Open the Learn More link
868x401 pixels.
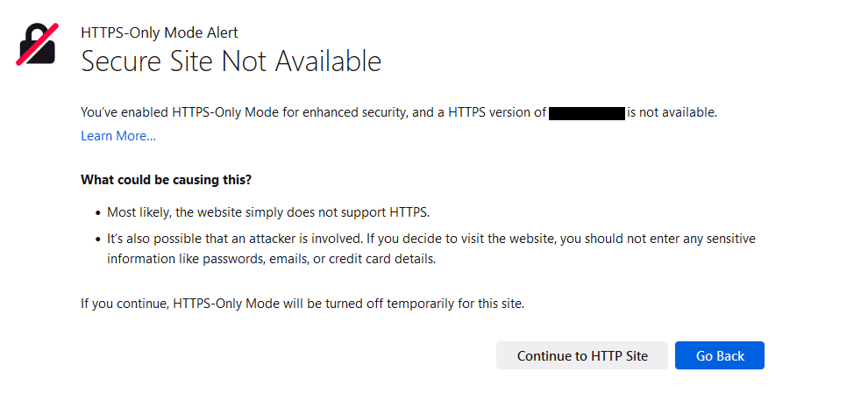click(118, 136)
